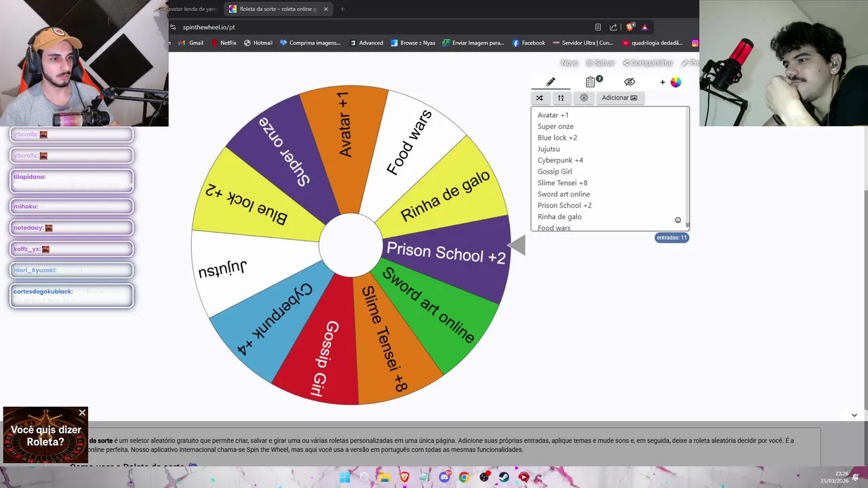This screenshot has height=488, width=868.
Task: Click 'Slime Tensei +8' in entries list
Action: coord(562,183)
